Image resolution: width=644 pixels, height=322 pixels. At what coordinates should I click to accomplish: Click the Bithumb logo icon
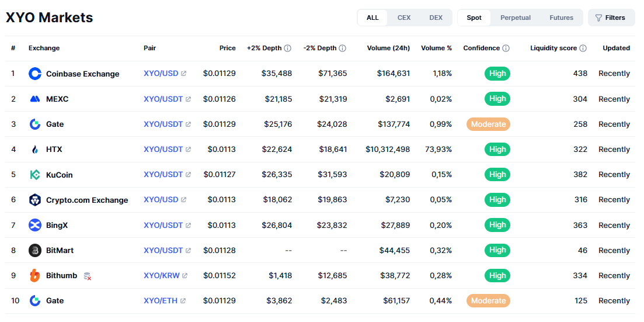pos(35,275)
